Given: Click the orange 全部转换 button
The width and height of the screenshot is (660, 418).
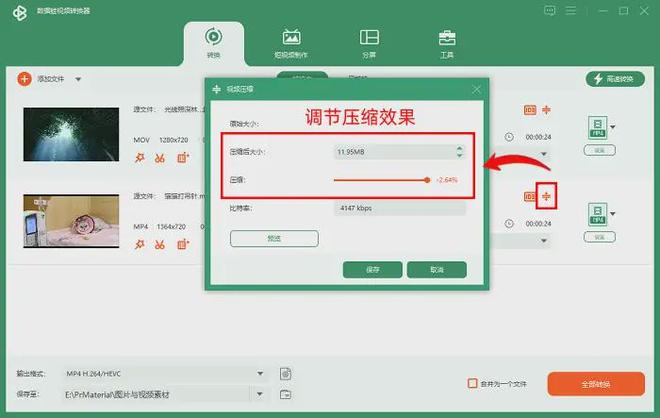Looking at the screenshot, I should (x=595, y=384).
